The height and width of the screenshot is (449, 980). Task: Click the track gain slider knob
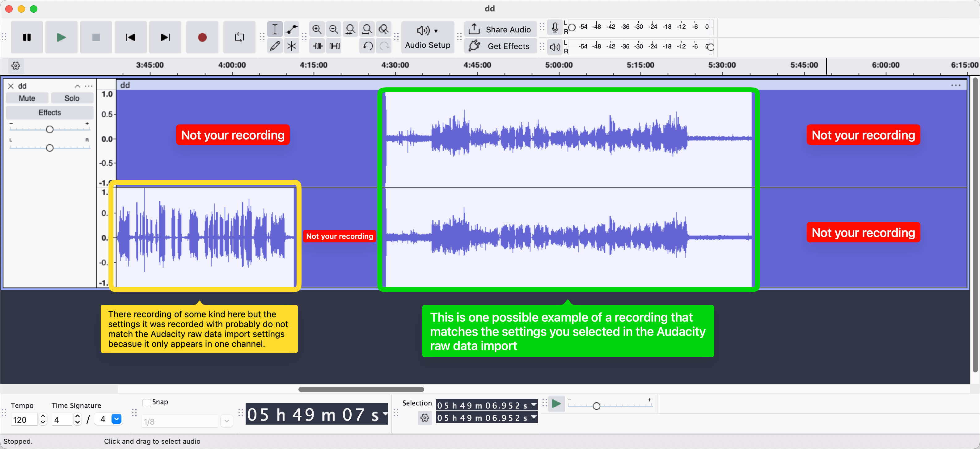49,130
